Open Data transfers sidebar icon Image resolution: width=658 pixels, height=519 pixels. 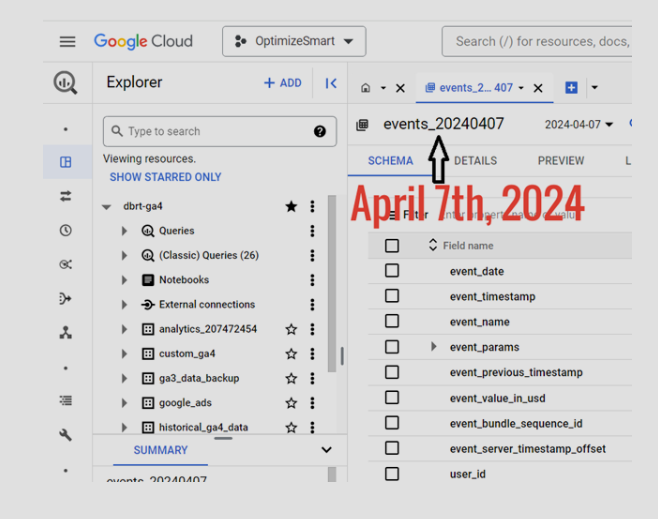pyautogui.click(x=65, y=196)
